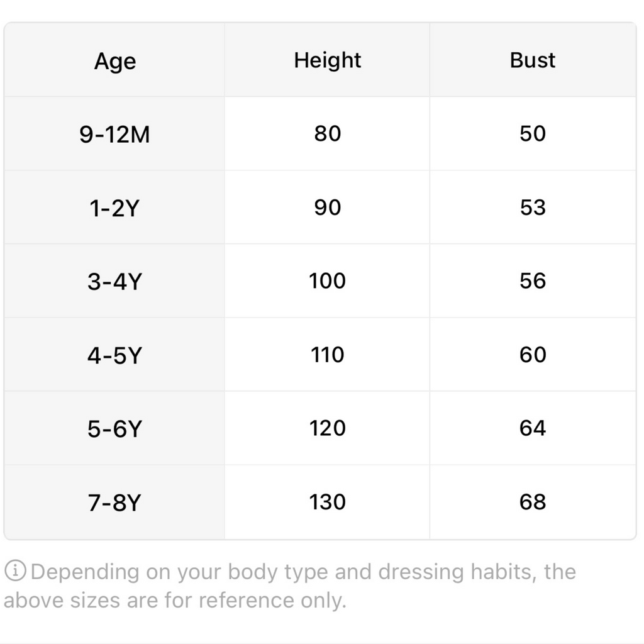Screen dimensions: 644x644
Task: Select the bust value 53 cell
Action: coord(533,208)
